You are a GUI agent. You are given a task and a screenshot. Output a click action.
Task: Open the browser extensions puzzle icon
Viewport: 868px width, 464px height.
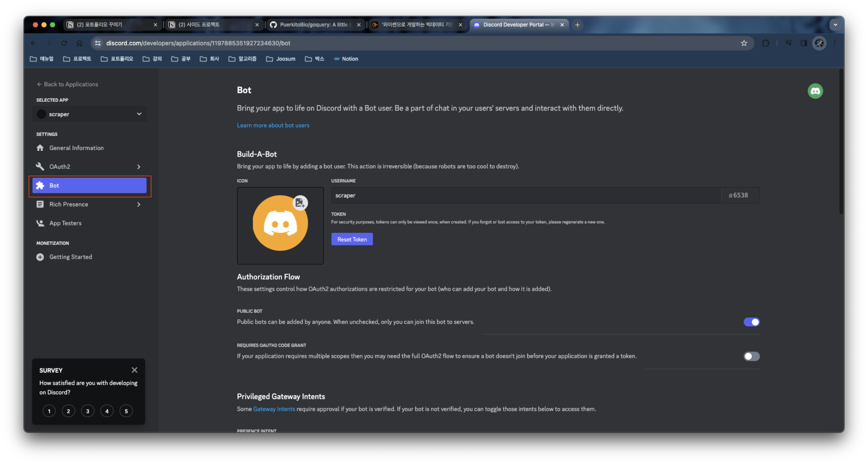[765, 43]
